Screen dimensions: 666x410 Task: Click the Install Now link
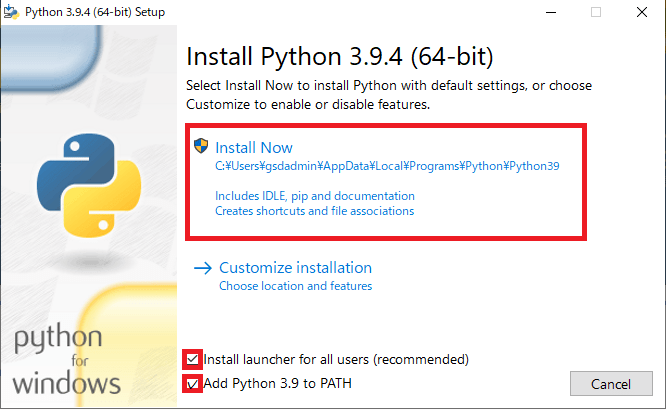point(254,147)
